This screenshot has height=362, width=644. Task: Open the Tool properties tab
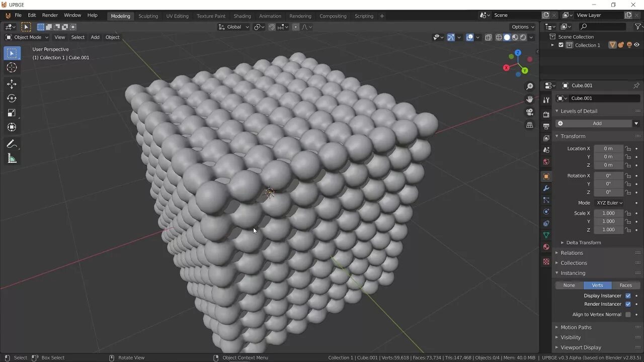(546, 100)
